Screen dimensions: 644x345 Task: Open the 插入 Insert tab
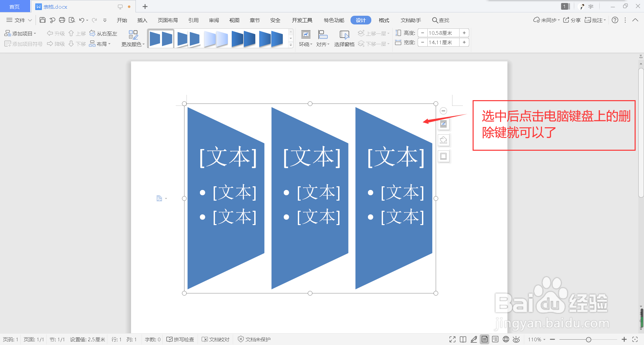tap(142, 20)
